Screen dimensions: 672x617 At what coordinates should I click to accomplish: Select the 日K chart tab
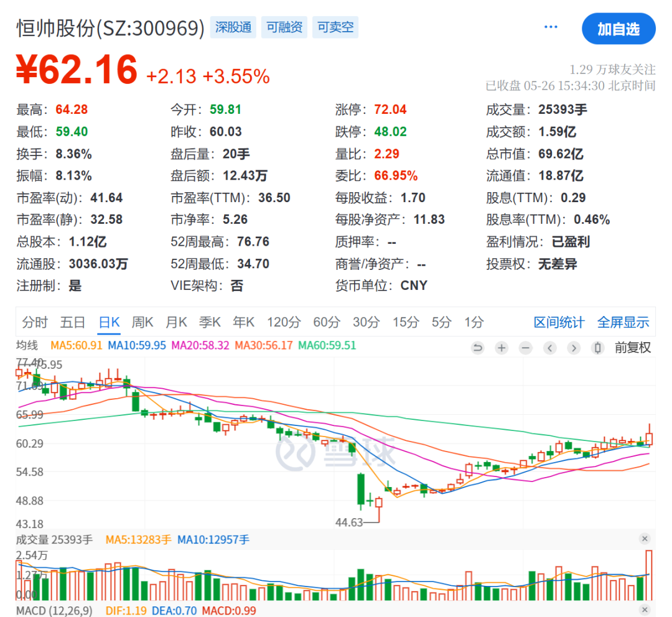pos(109,322)
